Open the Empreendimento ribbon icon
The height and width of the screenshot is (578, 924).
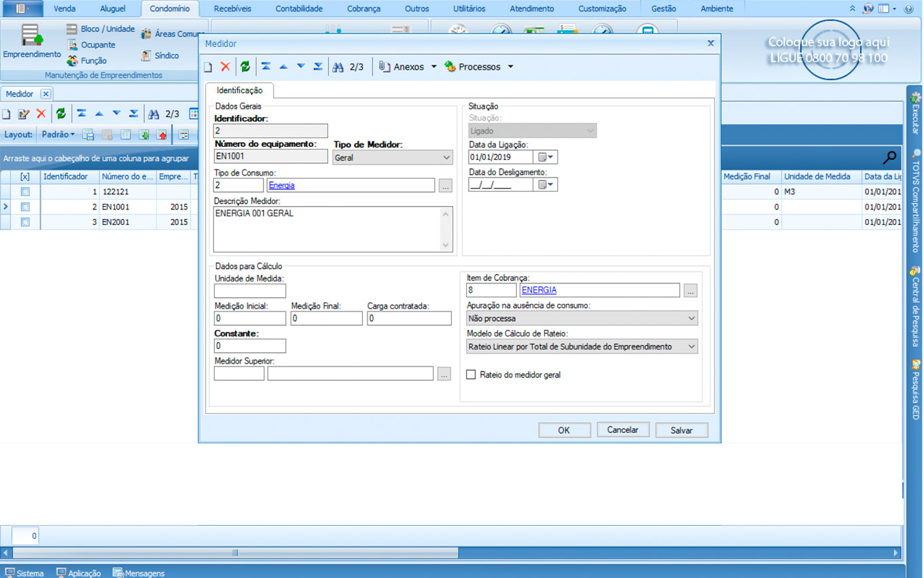[x=31, y=41]
